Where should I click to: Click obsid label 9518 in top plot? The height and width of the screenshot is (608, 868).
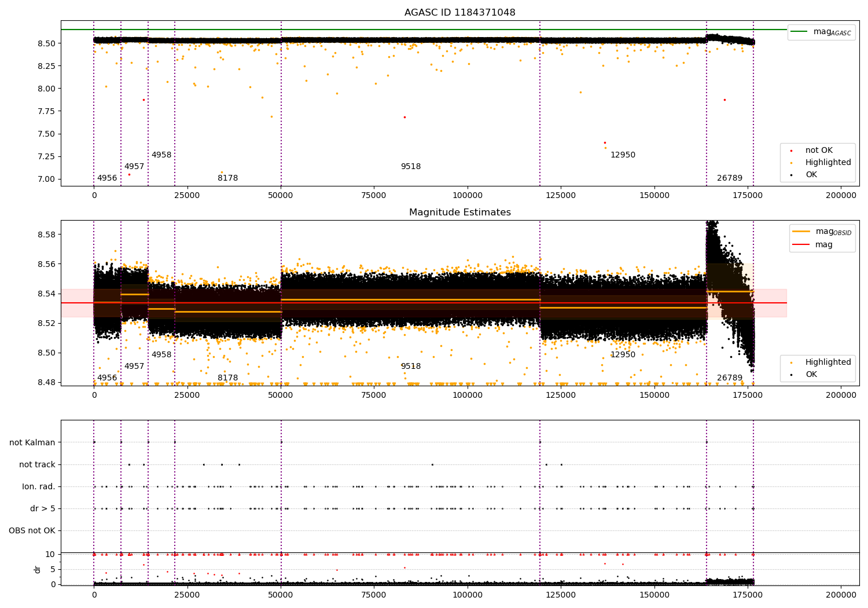(411, 167)
